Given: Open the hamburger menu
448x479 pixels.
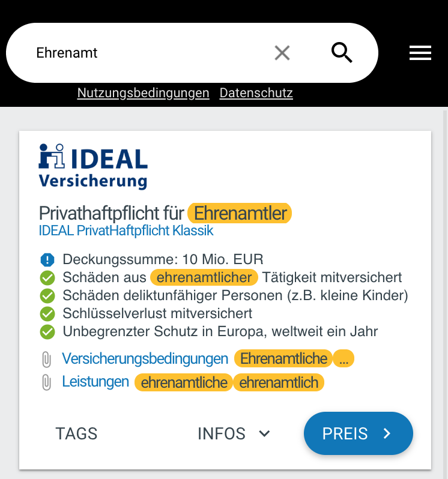Looking at the screenshot, I should (x=420, y=53).
